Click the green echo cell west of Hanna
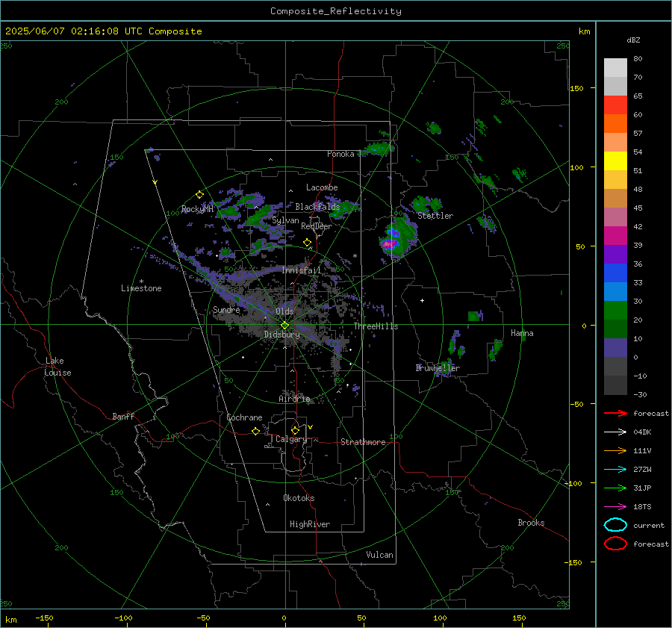The width and height of the screenshot is (672, 628). [474, 317]
